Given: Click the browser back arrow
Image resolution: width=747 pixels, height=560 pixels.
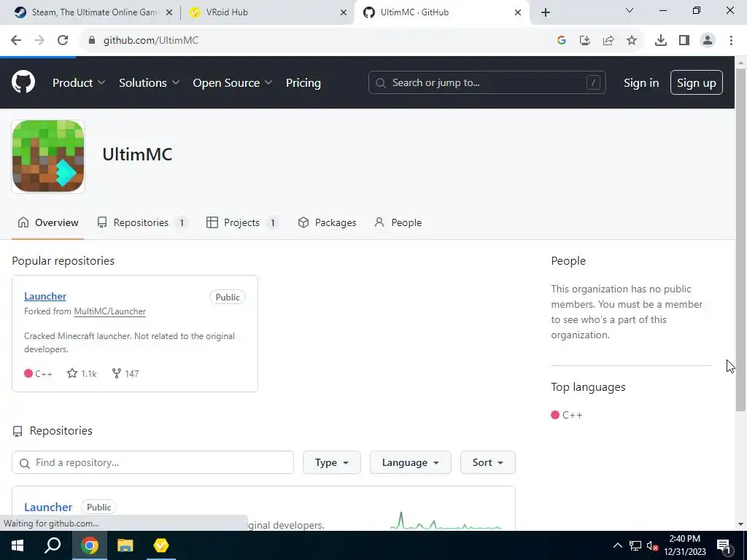Looking at the screenshot, I should tap(16, 41).
